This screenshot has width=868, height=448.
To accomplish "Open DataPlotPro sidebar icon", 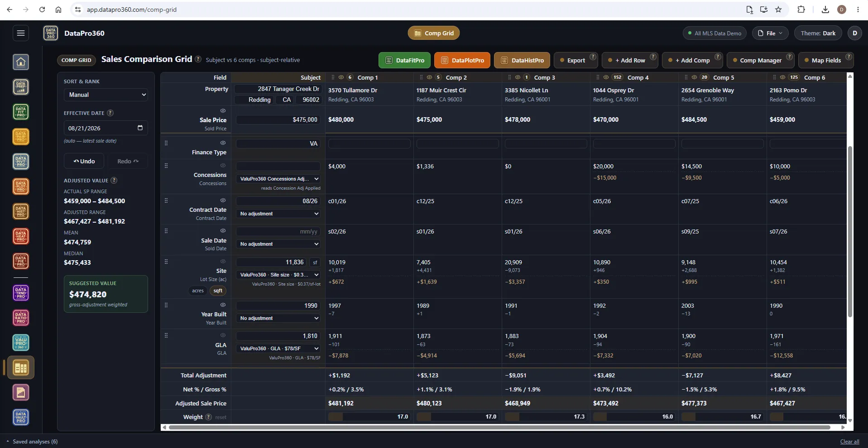I will point(21,186).
